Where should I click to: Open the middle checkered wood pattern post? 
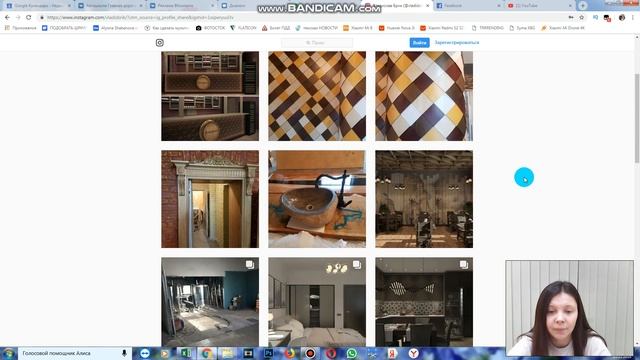(x=317, y=96)
